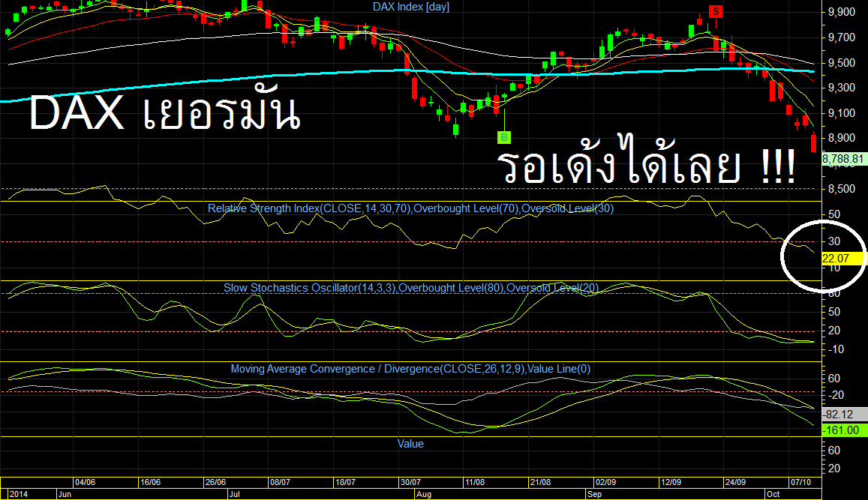This screenshot has height=500, width=868.
Task: Click the red S sell signal marker
Action: click(716, 11)
